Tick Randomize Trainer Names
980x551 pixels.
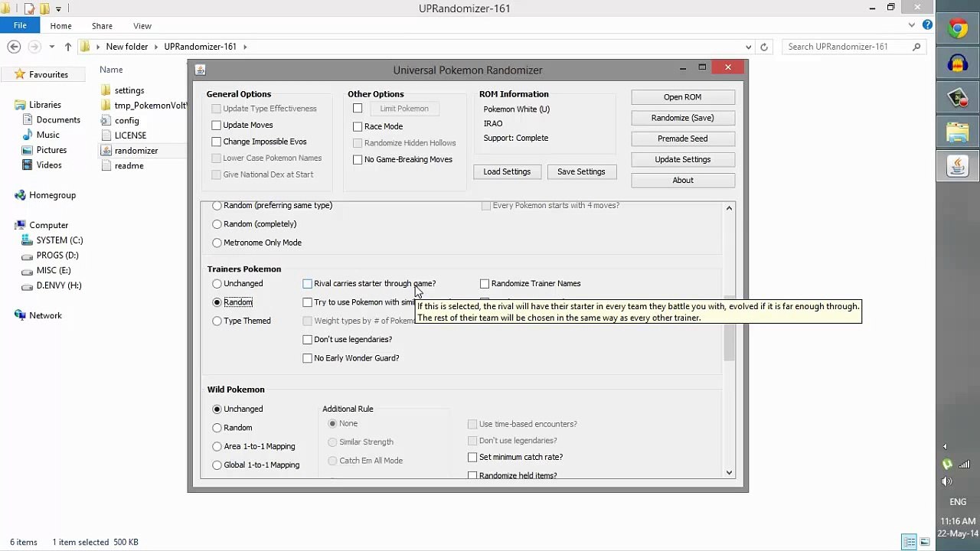click(485, 284)
